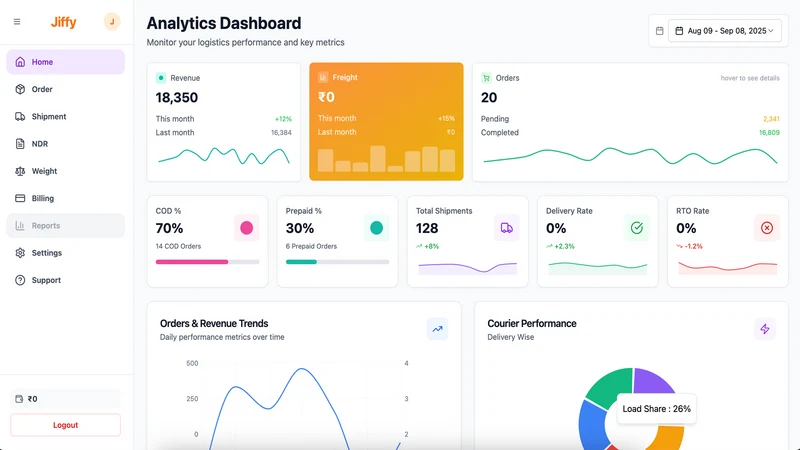800x450 pixels.
Task: Click the Load Share : 26% tooltip
Action: point(657,409)
